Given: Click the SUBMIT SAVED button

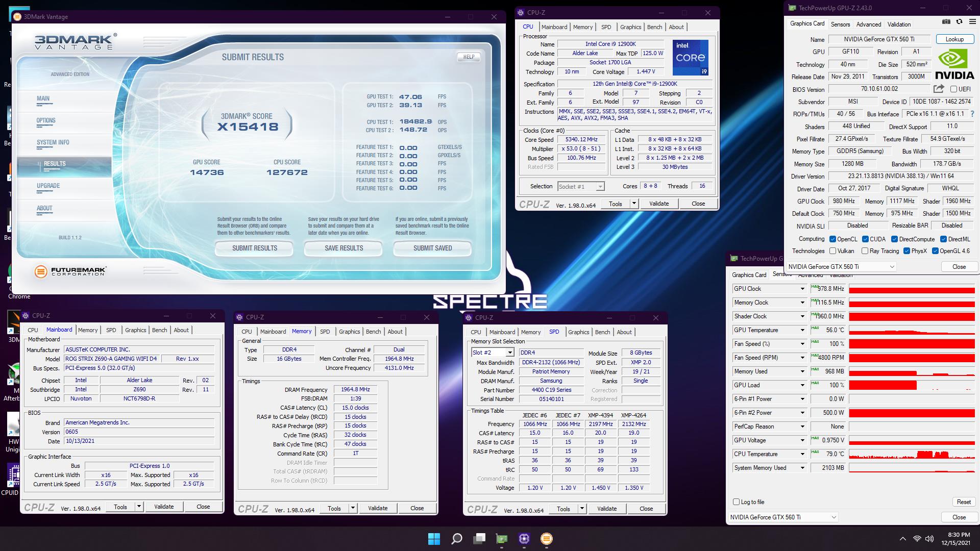Looking at the screenshot, I should point(432,248).
